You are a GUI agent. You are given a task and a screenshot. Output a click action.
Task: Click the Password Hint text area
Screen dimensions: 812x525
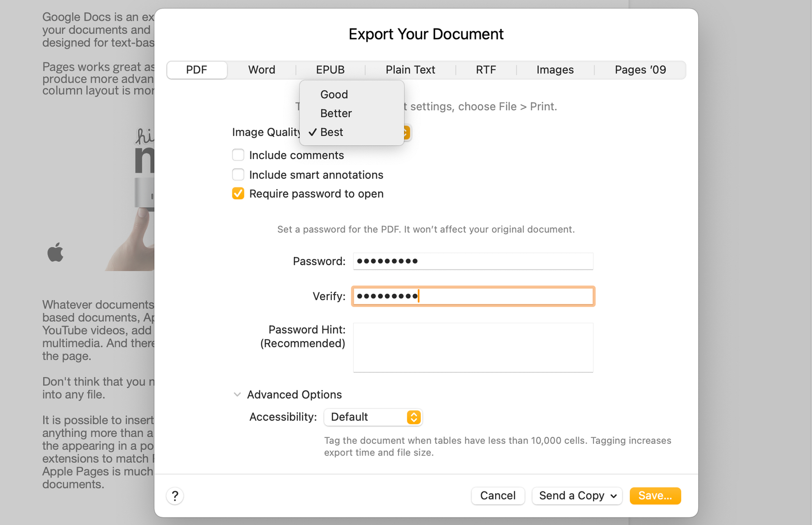pos(473,347)
